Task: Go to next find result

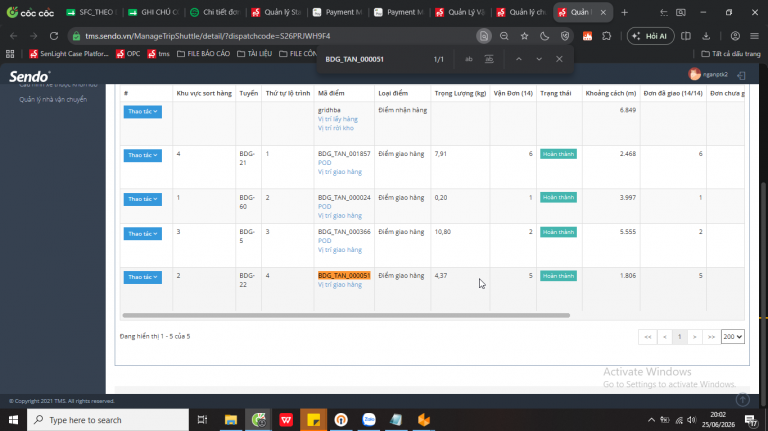Action: pyautogui.click(x=539, y=59)
